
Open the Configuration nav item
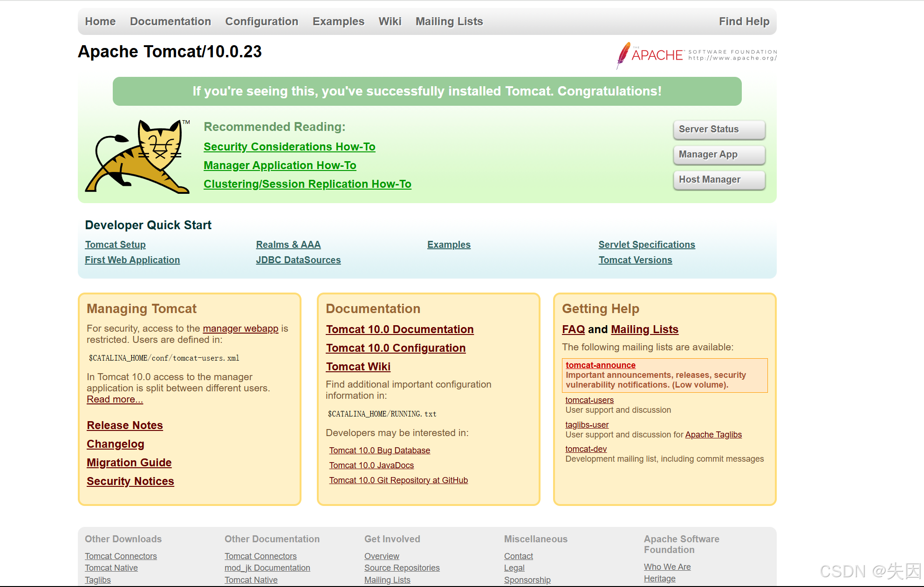click(262, 21)
